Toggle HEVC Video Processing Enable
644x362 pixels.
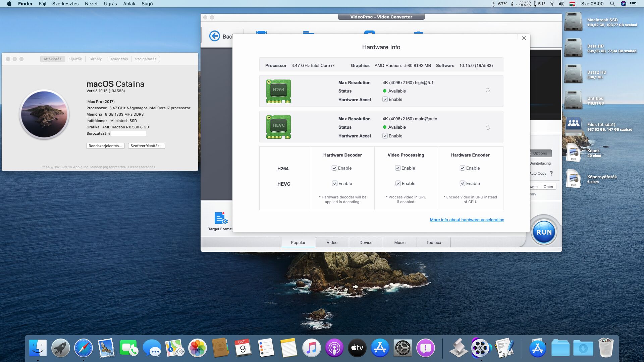click(x=398, y=183)
